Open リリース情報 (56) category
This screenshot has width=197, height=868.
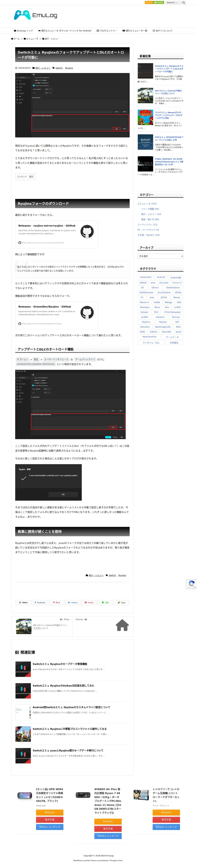[150, 209]
